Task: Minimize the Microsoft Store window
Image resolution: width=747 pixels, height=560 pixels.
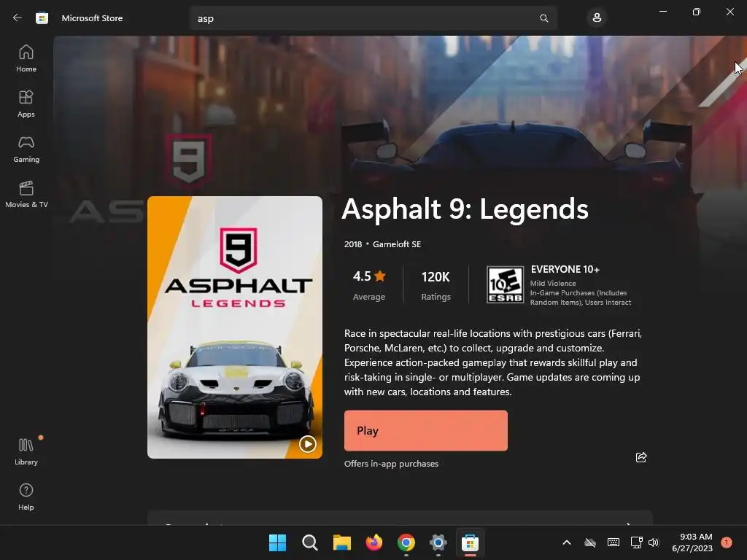Action: click(662, 12)
